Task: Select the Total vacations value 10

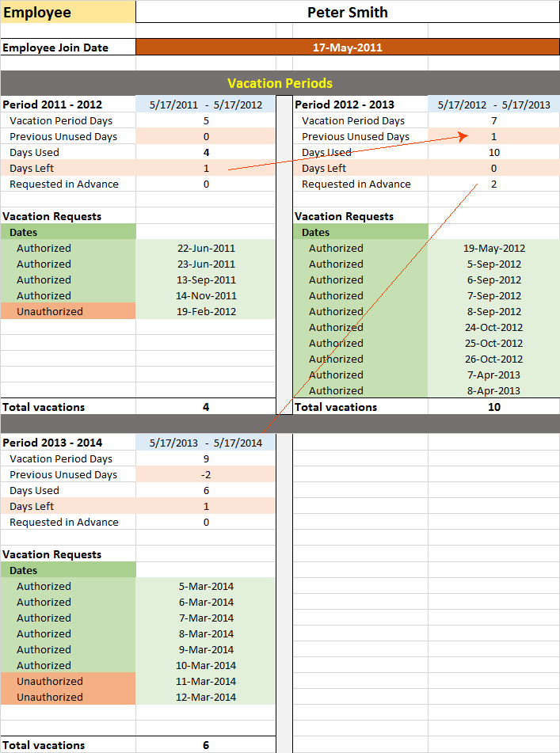Action: (493, 407)
